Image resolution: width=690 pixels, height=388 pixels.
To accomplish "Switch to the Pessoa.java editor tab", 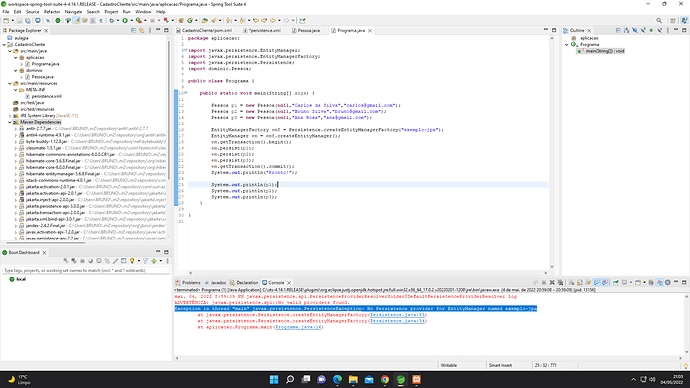I will point(308,30).
